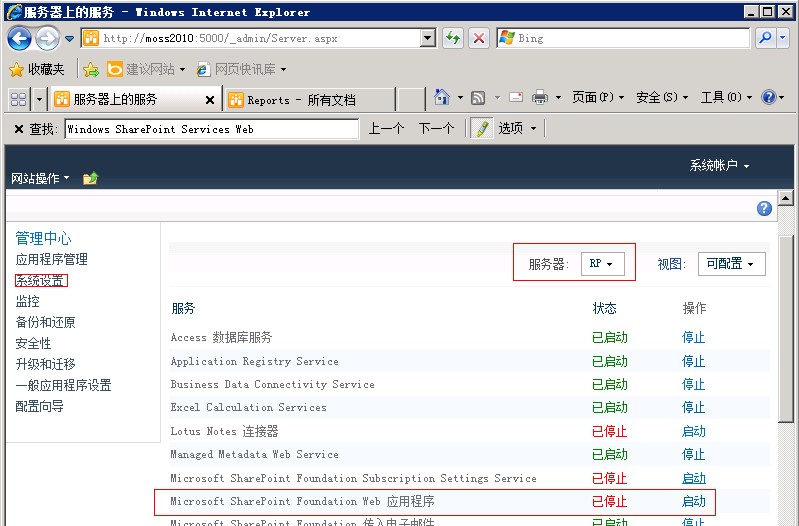Stop loading with the red X icon
Screen dimensions: 799x526
tap(478, 38)
